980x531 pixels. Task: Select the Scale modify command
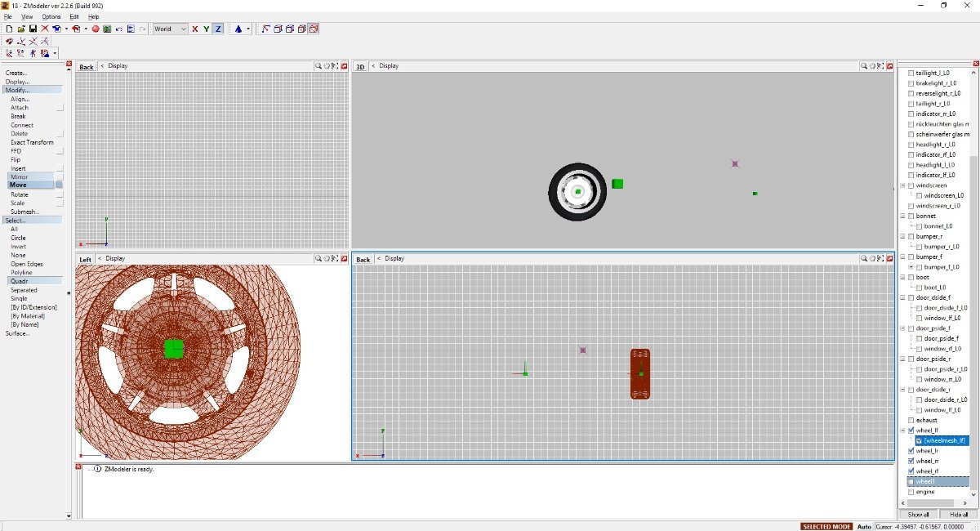(x=18, y=203)
